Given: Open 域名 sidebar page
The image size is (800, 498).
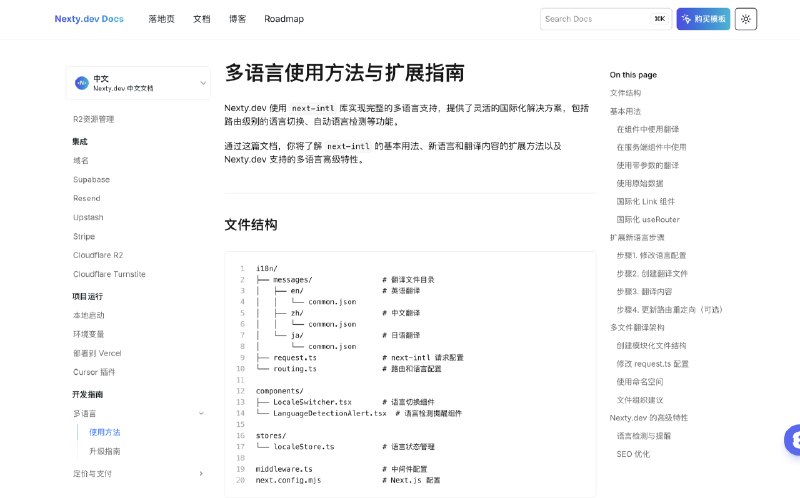Looking at the screenshot, I should coord(81,160).
